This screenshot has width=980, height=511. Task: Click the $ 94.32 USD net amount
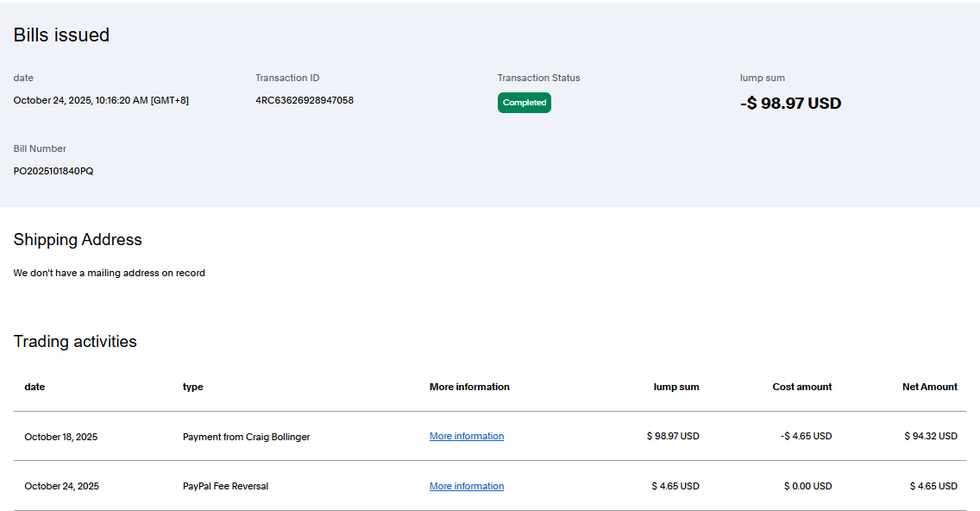pos(930,437)
